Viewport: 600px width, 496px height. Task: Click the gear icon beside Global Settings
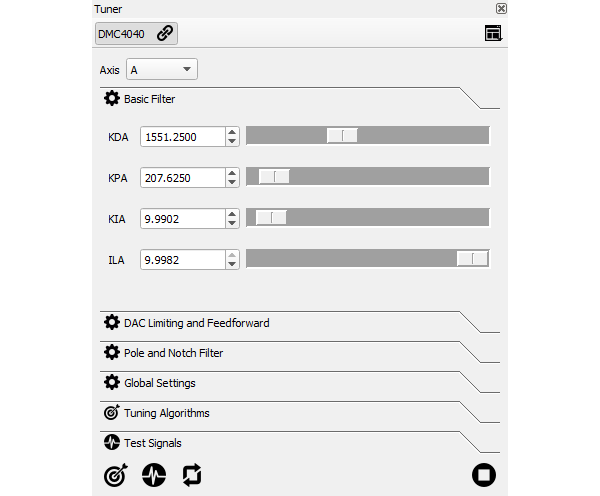(x=112, y=383)
